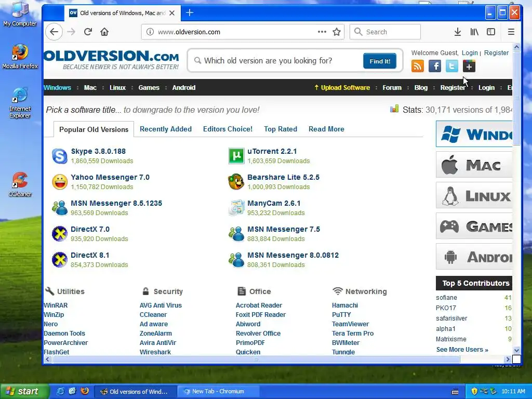Open the Internet Explorer desktop shortcut
Viewport: 532px width, 399px height.
point(20,103)
